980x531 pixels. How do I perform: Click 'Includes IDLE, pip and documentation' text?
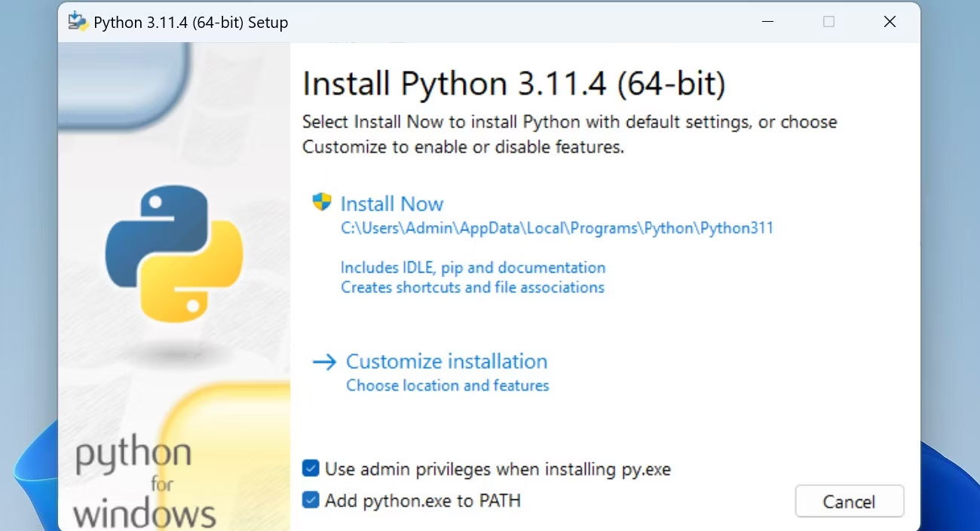click(x=473, y=267)
